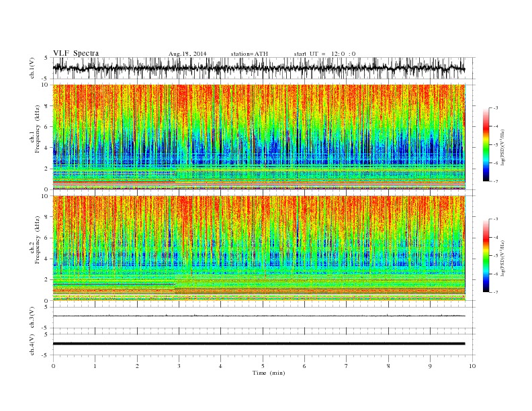The image size is (532, 411).
Task: Click the thick ch.4 voltage trace
Action: pyautogui.click(x=259, y=344)
